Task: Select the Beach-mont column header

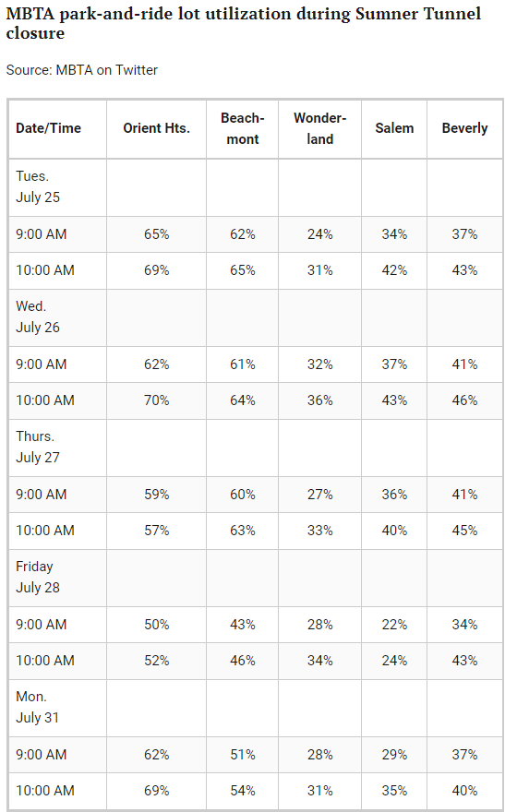Action: click(243, 128)
